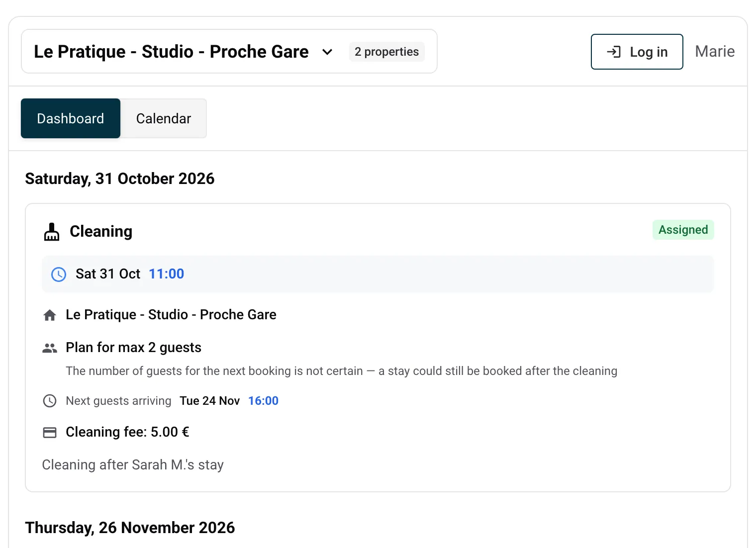Click the house icon beside the property name
The width and height of the screenshot is (756, 548).
coord(50,315)
